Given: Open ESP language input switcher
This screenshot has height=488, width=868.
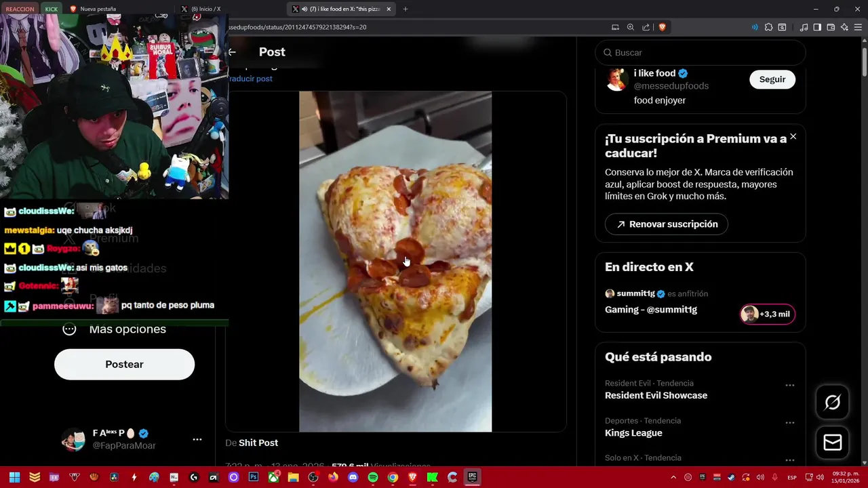Looking at the screenshot, I should coord(792,477).
